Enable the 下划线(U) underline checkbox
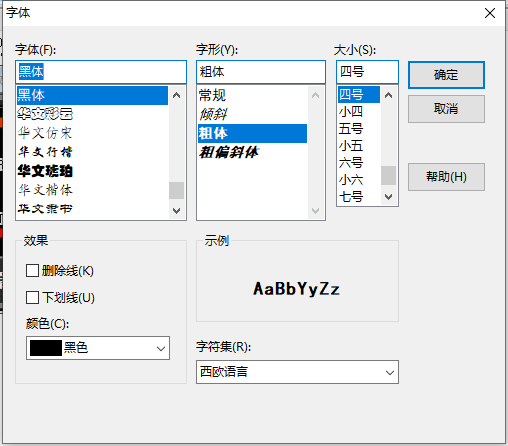The width and height of the screenshot is (508, 446). [x=32, y=297]
